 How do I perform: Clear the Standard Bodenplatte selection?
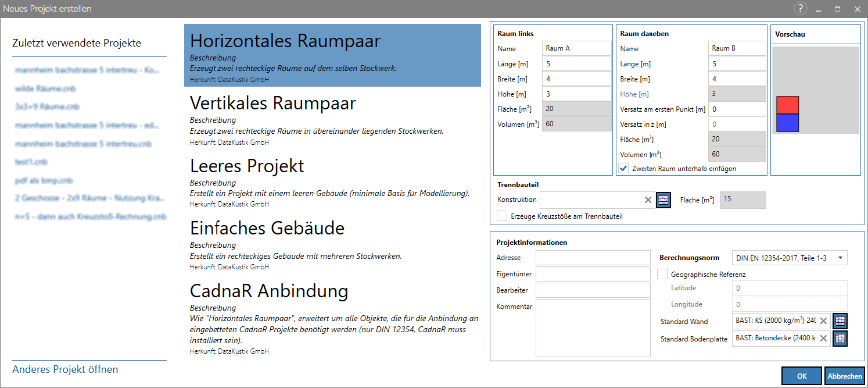823,339
